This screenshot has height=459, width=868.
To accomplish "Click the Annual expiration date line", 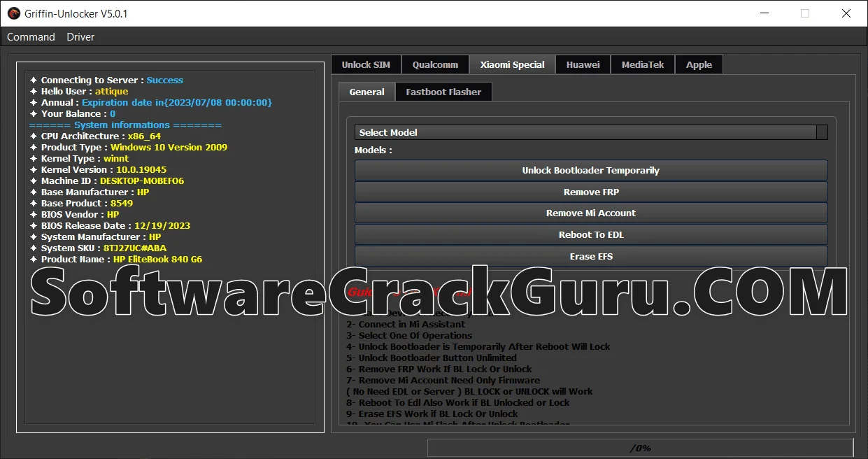I will click(x=150, y=103).
